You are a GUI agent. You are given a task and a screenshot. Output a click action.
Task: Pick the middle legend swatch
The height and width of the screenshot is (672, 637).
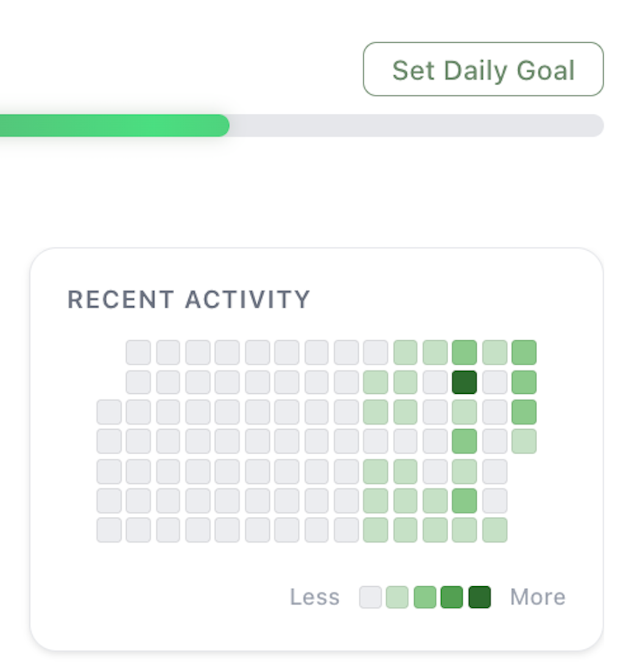pos(424,597)
